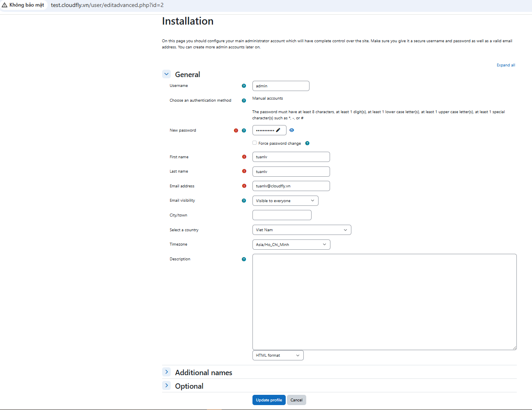Open the Timezone dropdown
532x410 pixels.
[x=291, y=244]
